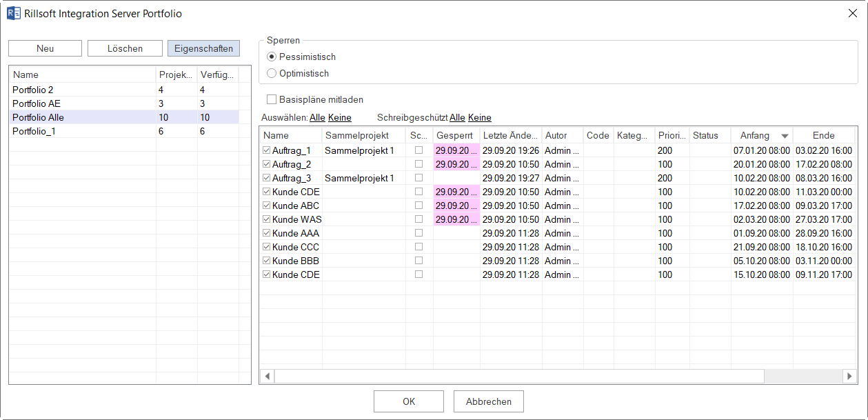Click Name header in portfolio list
This screenshot has height=420, width=868.
[x=83, y=74]
